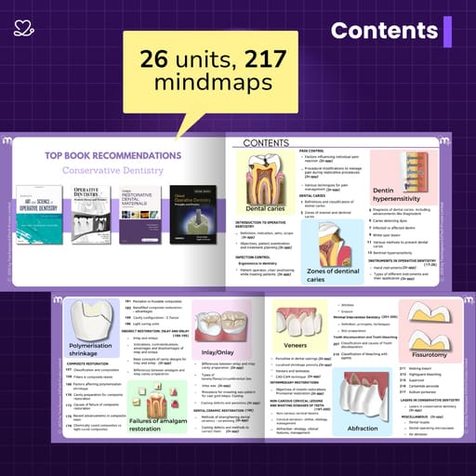The width and height of the screenshot is (476, 476).
Task: Click the 'PAIN CONTROL' section heading
Action: (x=311, y=151)
